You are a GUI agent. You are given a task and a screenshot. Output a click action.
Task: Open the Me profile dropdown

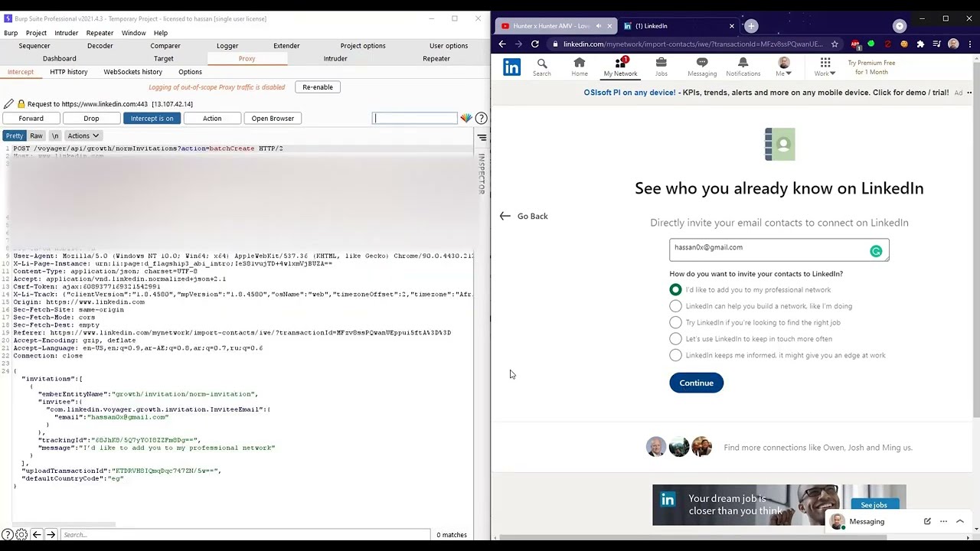(x=784, y=67)
